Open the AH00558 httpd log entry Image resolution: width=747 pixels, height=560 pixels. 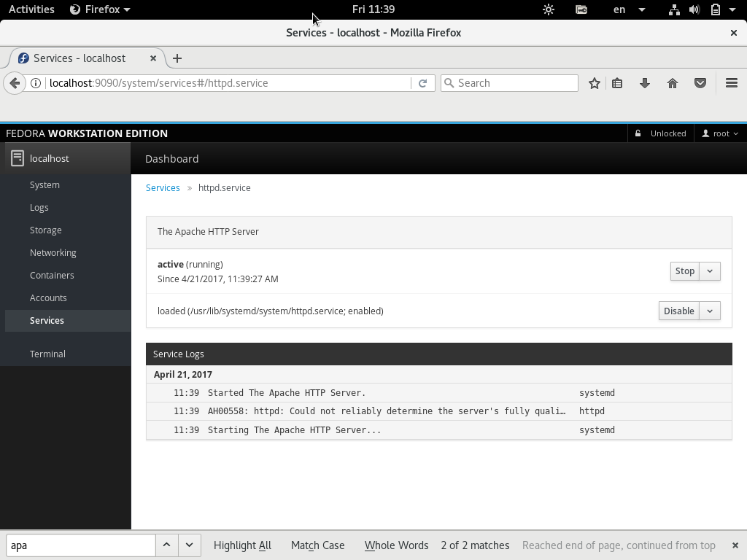tap(438, 411)
